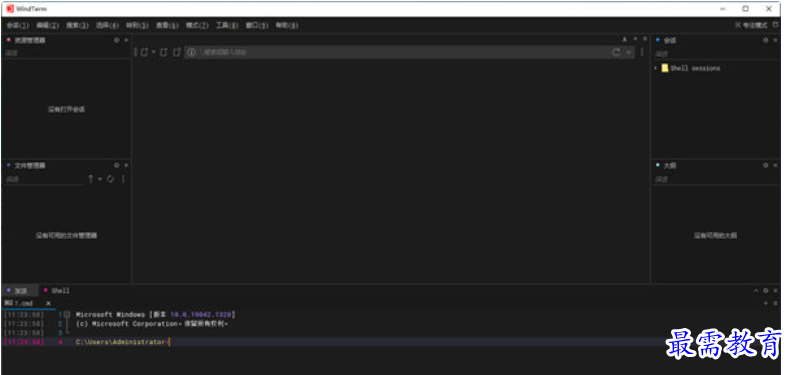Click the filter field in 文件管理器 panel
The width and height of the screenshot is (790, 375).
point(43,179)
